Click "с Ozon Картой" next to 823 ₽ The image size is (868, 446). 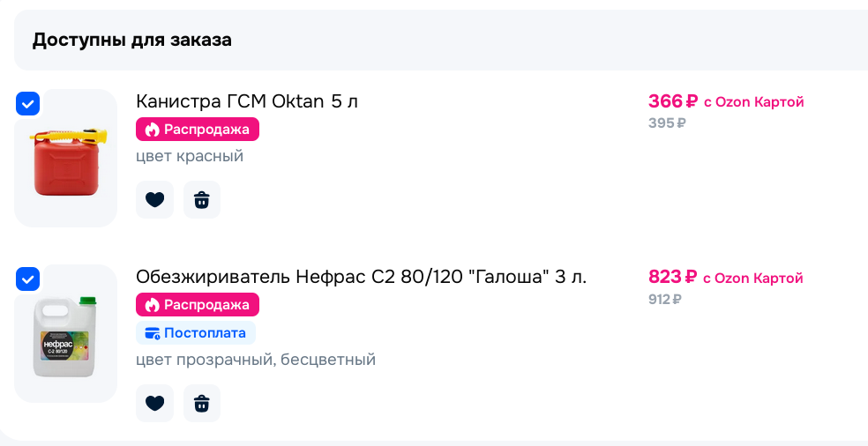coord(753,278)
